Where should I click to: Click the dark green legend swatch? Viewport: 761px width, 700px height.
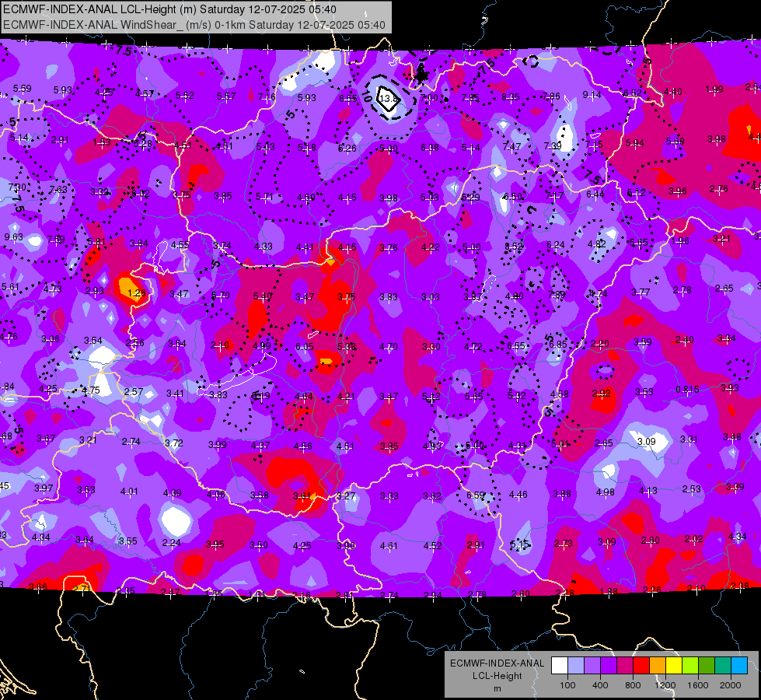pos(707,666)
